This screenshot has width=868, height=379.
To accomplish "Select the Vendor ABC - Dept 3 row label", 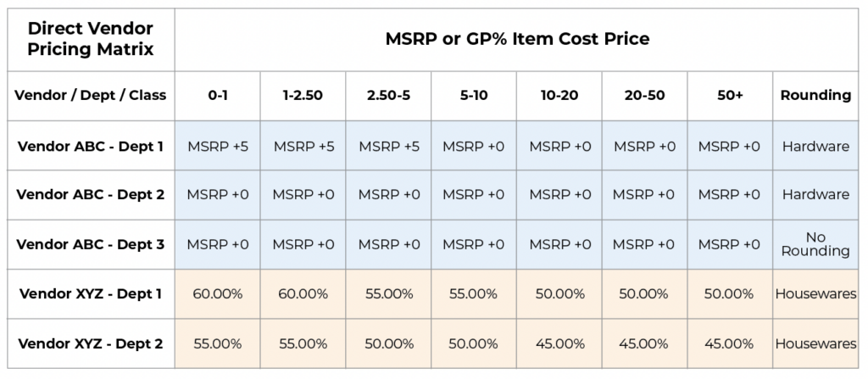I will point(91,244).
